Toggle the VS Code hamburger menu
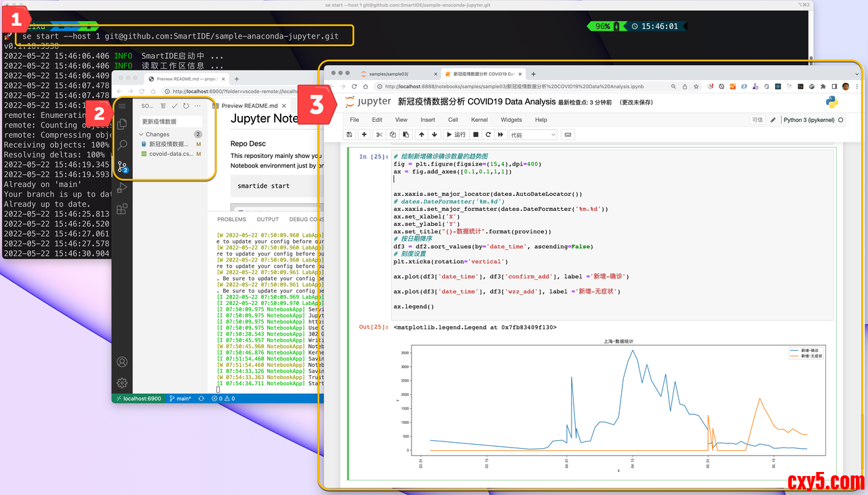The width and height of the screenshot is (868, 495). click(122, 106)
